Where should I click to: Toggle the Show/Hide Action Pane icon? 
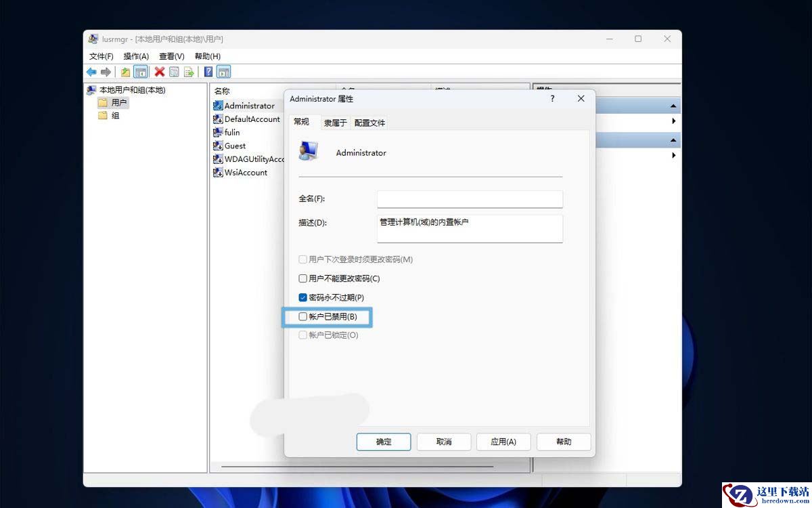(224, 72)
